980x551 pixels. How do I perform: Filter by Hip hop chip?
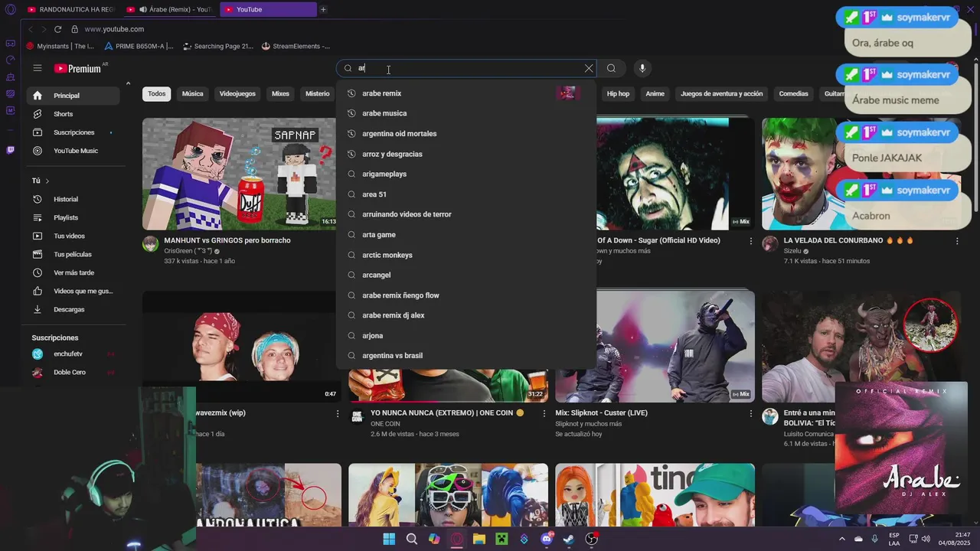[618, 94]
